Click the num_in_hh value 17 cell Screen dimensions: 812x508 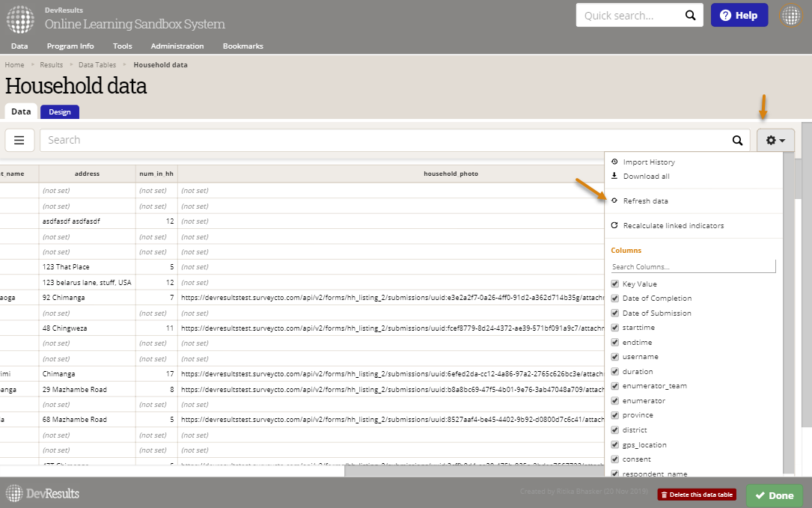(156, 374)
